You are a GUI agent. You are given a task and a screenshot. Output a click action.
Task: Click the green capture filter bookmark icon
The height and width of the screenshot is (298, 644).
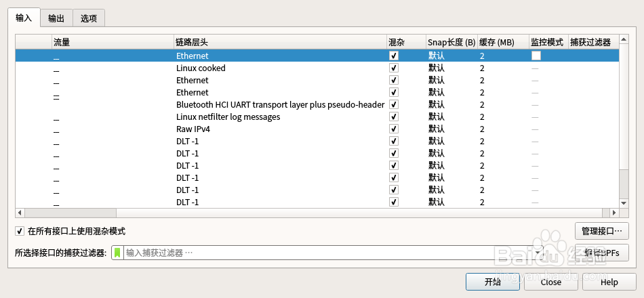pos(117,253)
